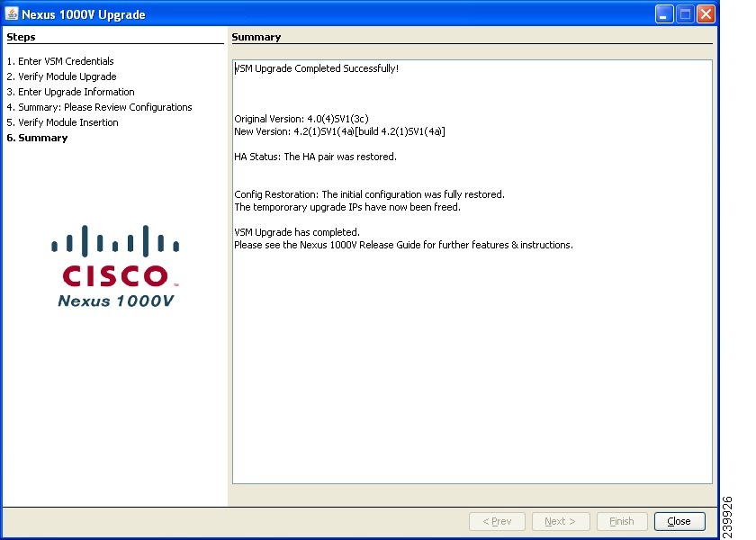Viewport: 756px width, 540px height.
Task: Click the Original Version 4.0(4)SV1(3c) line
Action: point(301,119)
